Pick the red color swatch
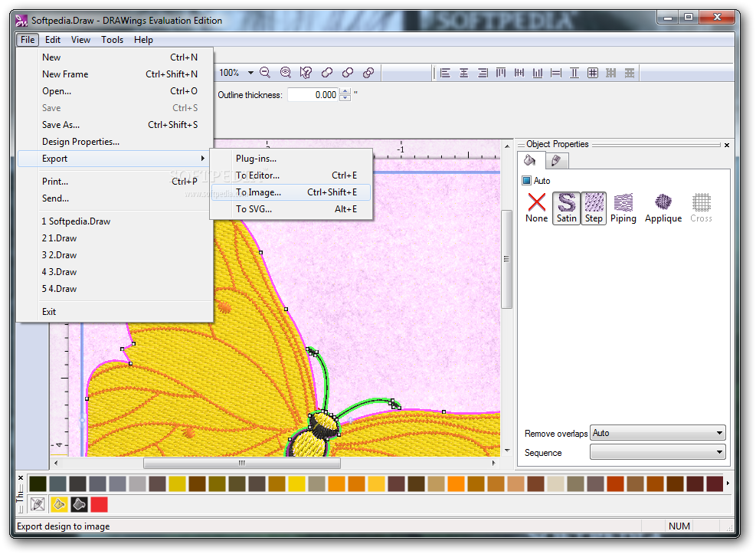Viewport: 756px width, 554px height. point(100,505)
